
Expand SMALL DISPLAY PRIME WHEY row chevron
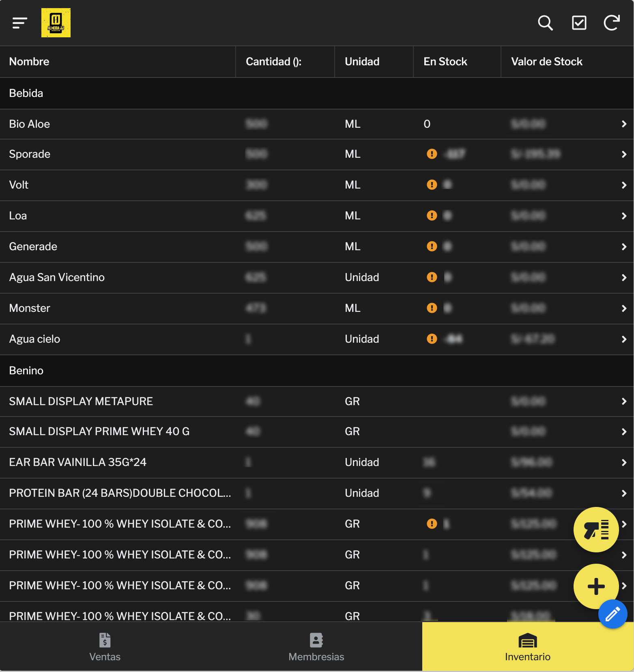[624, 432]
